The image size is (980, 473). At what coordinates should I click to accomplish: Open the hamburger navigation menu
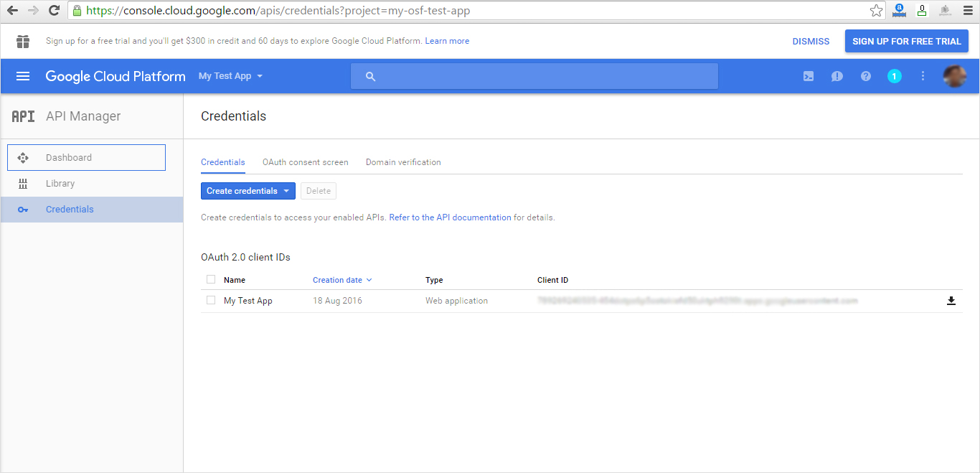pyautogui.click(x=23, y=76)
